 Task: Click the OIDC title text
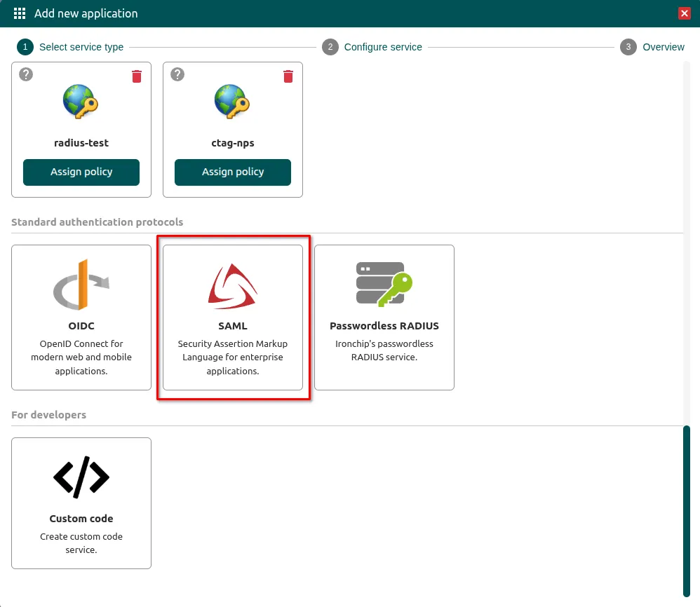pos(81,326)
